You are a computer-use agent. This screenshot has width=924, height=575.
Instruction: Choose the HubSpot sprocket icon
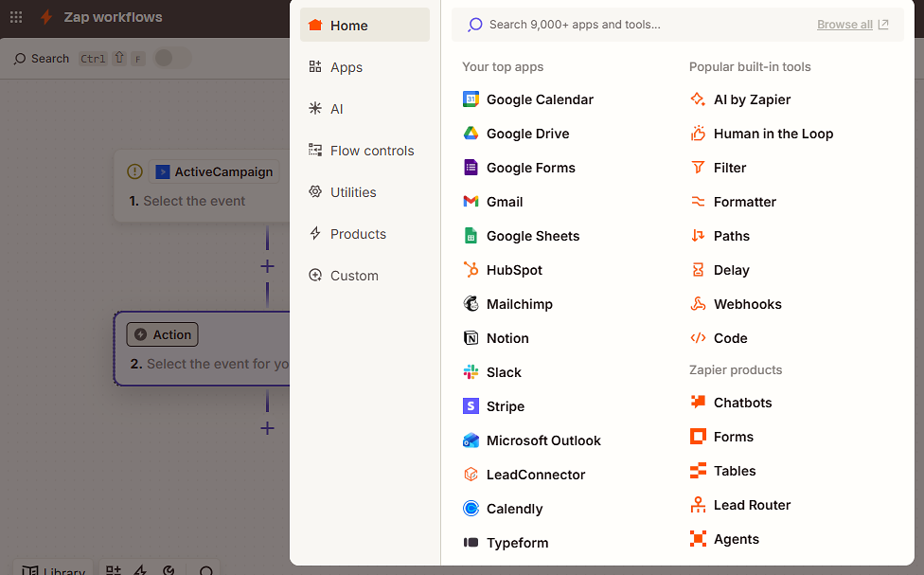point(471,270)
